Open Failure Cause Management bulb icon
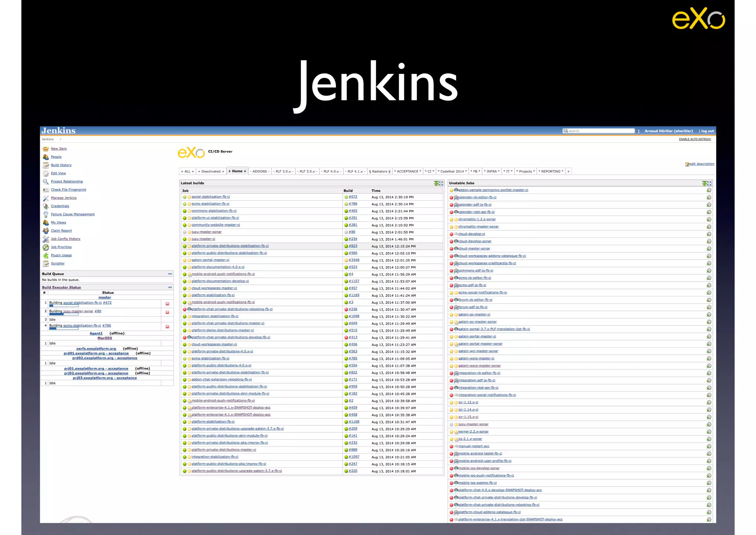Viewport: 756px width, 535px height. pos(46,214)
